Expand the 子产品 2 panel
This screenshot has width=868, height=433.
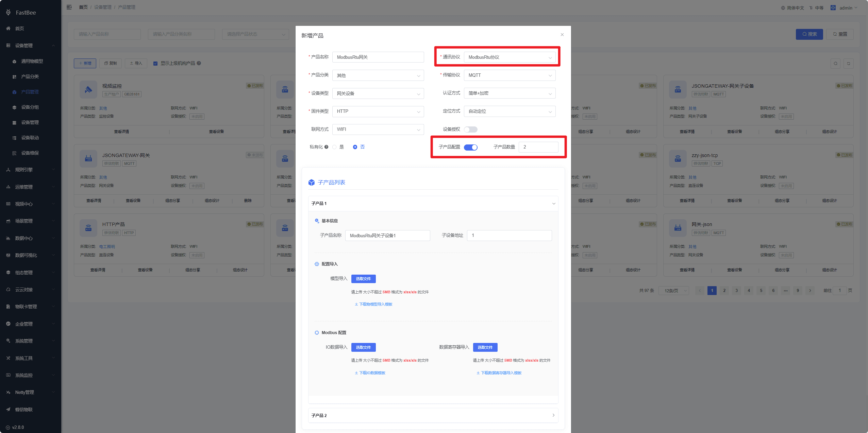[x=433, y=415]
